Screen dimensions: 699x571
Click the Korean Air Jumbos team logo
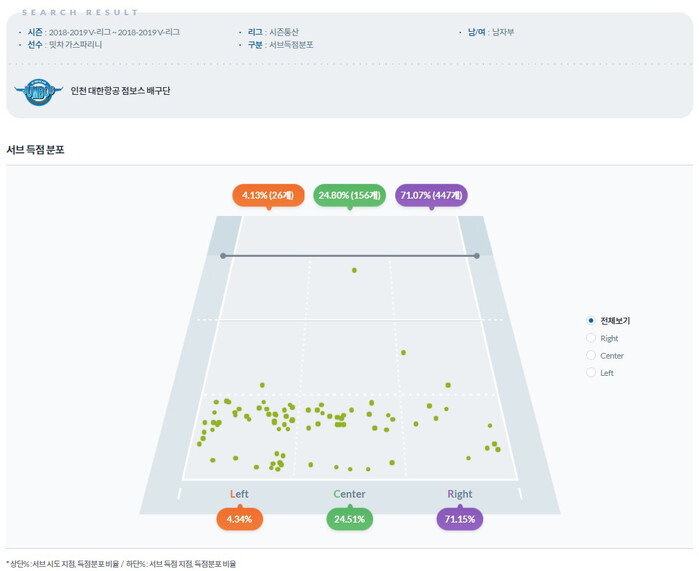39,92
